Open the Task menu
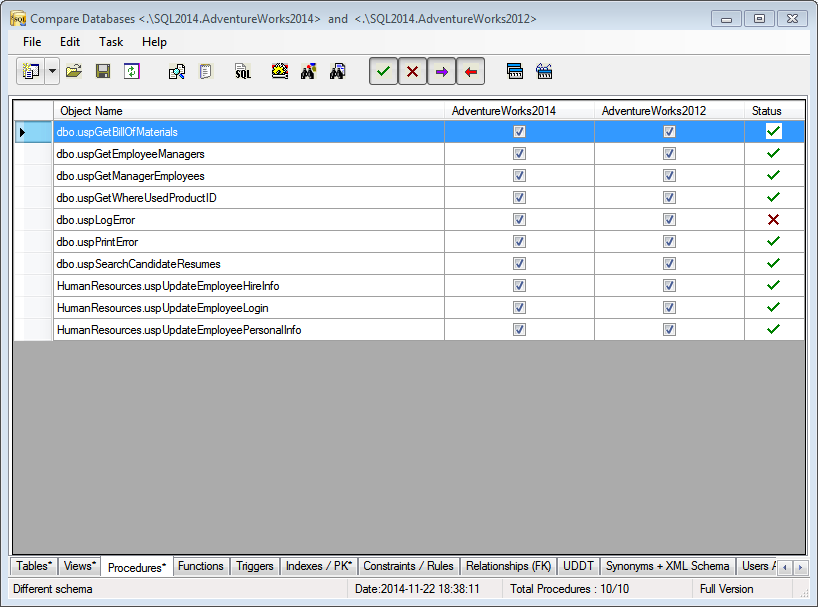 [x=111, y=42]
